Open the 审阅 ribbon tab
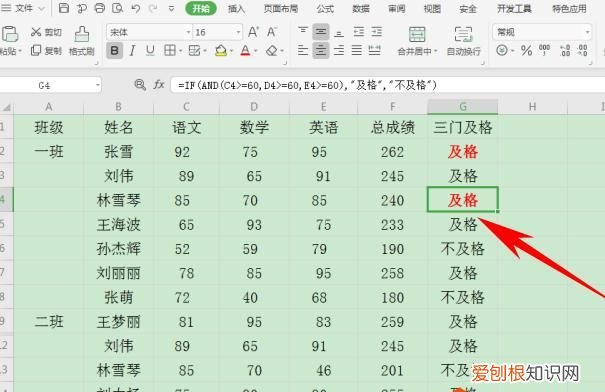605x392 pixels. pos(397,8)
